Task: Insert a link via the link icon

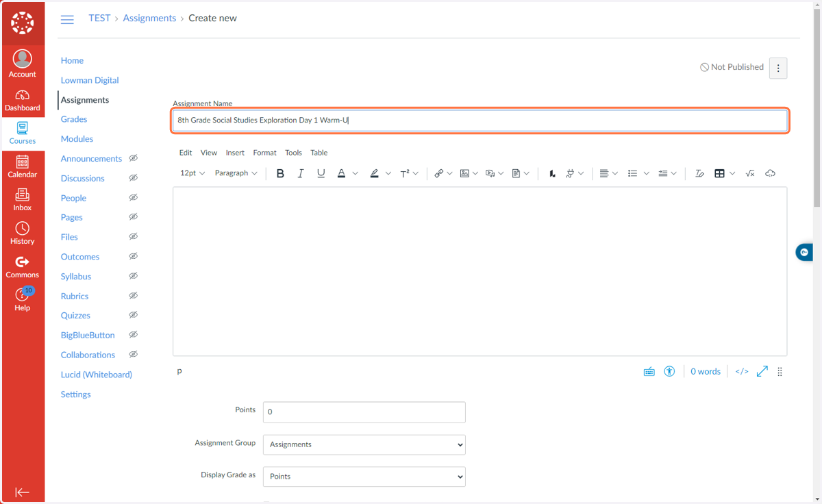Action: click(438, 173)
